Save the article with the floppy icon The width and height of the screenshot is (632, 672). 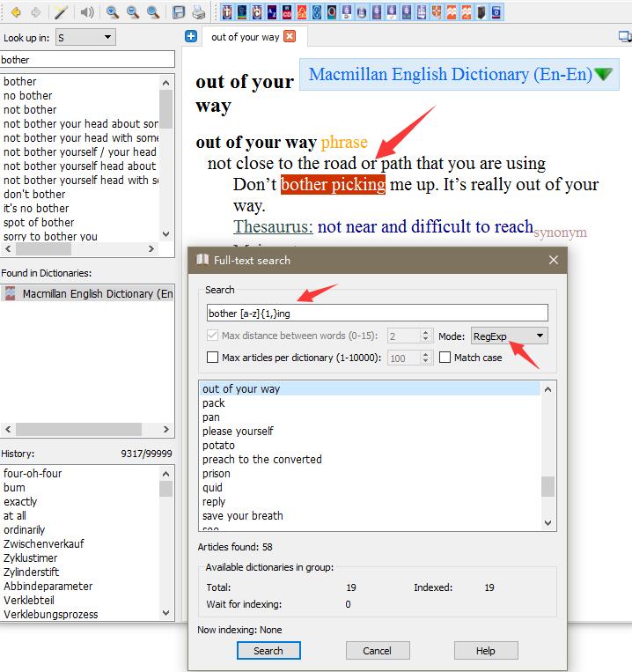coord(178,12)
